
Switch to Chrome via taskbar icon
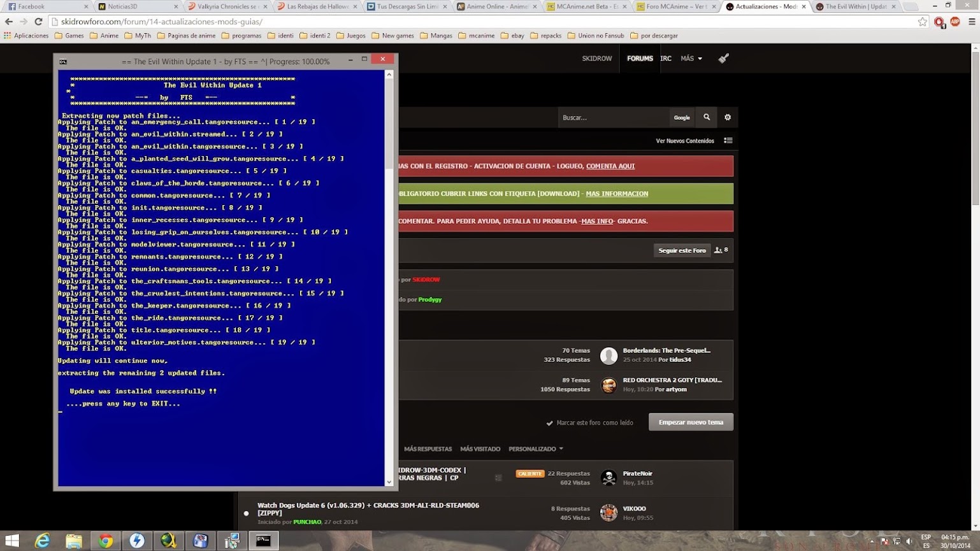pos(105,541)
